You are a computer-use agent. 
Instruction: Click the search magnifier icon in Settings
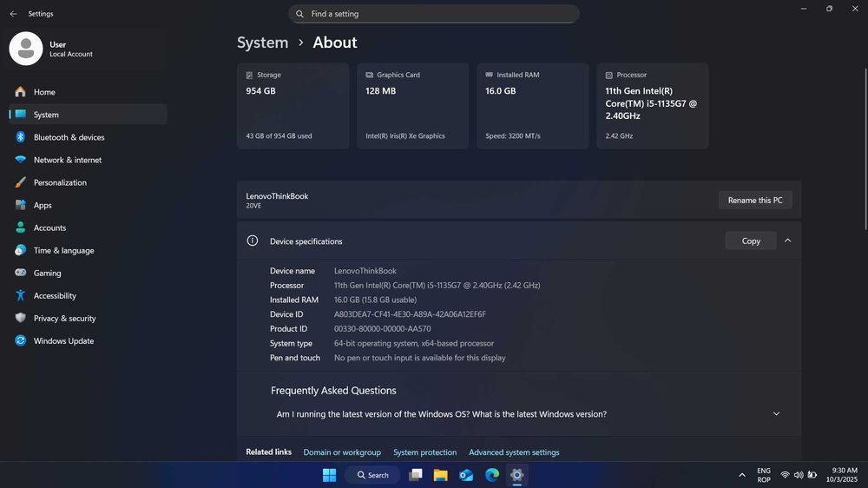click(x=299, y=14)
